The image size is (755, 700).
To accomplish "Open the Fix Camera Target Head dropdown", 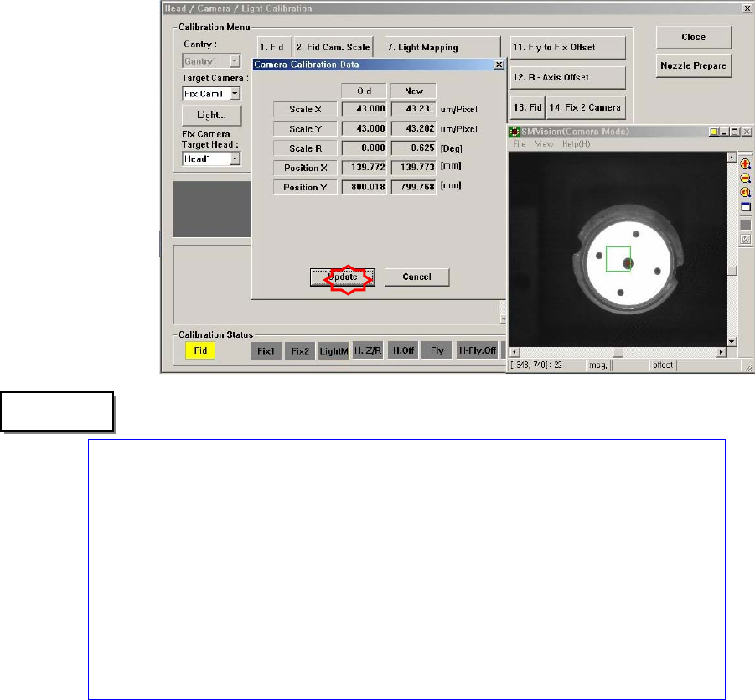I will 235,158.
